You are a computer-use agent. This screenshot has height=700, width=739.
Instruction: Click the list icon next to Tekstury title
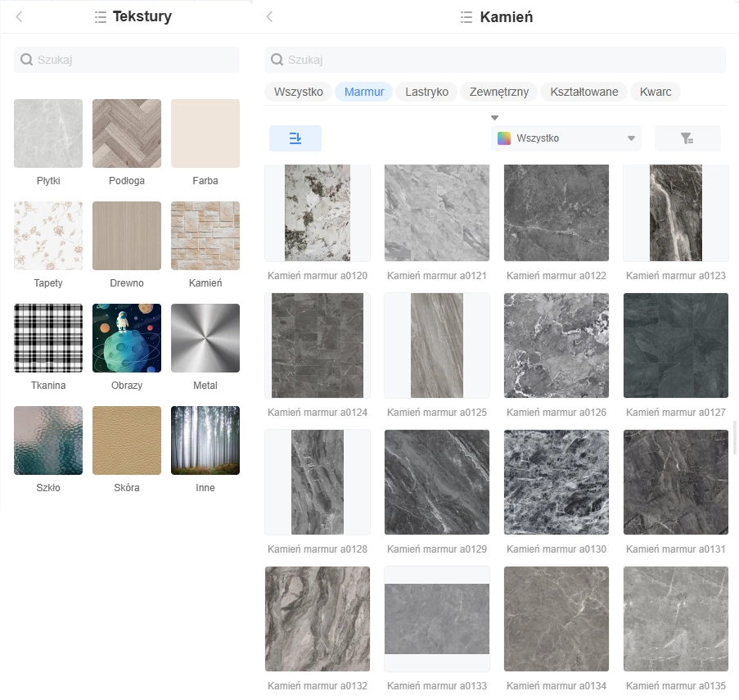[x=101, y=16]
